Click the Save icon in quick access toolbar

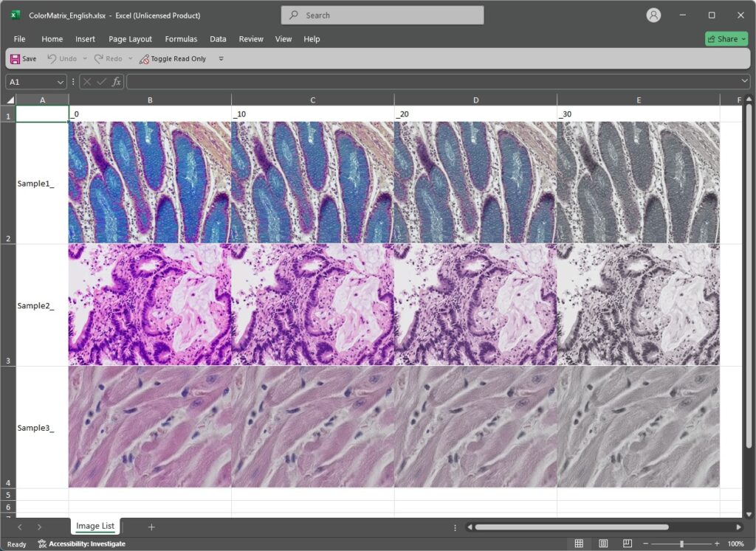[16, 59]
